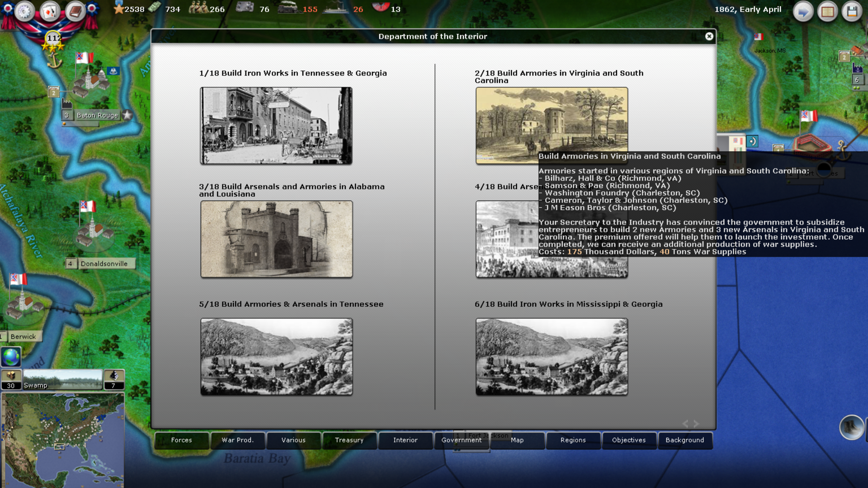
Task: Open the Map tab
Action: point(517,440)
